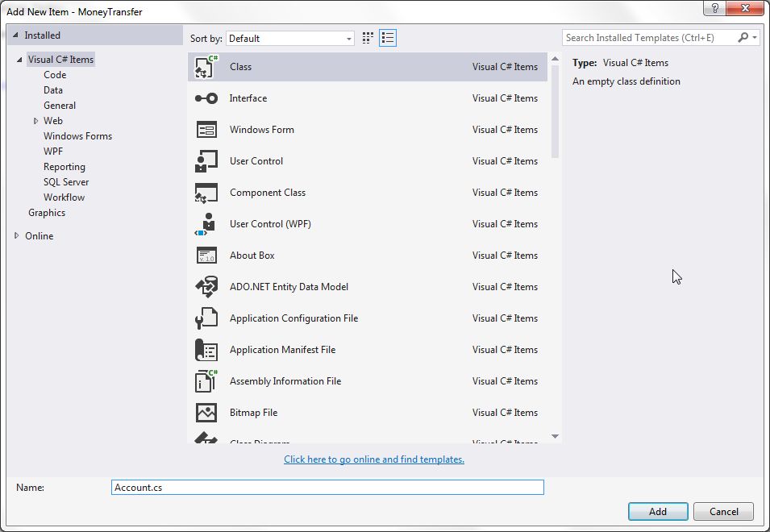Select the General category
The image size is (770, 532).
coord(60,105)
